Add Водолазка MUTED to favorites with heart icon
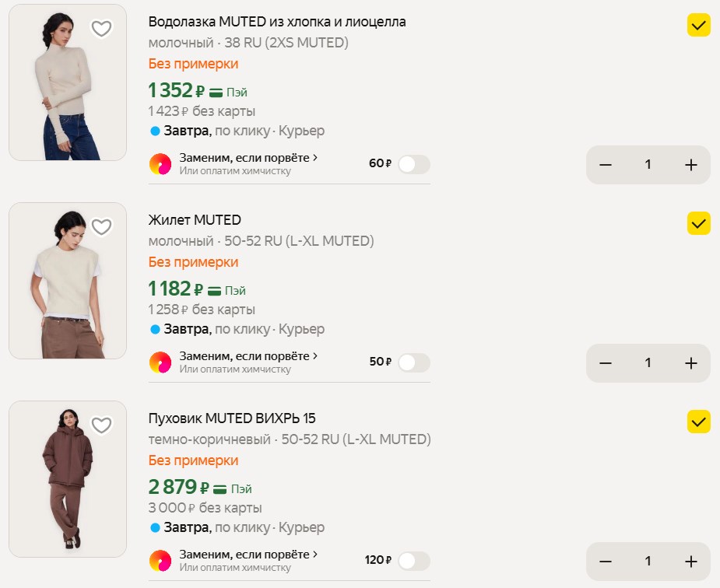Image resolution: width=720 pixels, height=588 pixels. pyautogui.click(x=101, y=29)
